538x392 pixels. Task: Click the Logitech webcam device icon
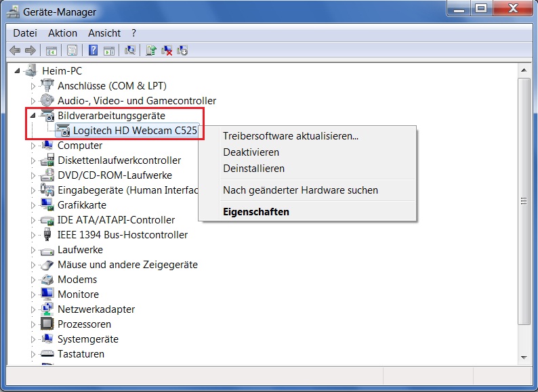[x=63, y=130]
